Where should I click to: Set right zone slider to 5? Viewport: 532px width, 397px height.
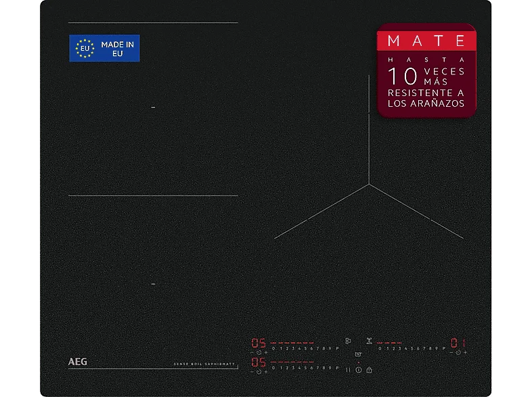coord(412,348)
